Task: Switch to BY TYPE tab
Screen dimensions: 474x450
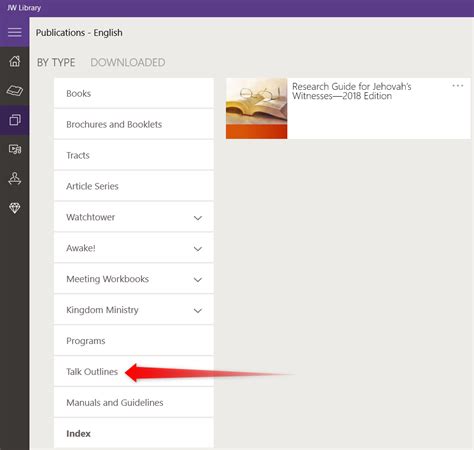Action: pyautogui.click(x=56, y=62)
